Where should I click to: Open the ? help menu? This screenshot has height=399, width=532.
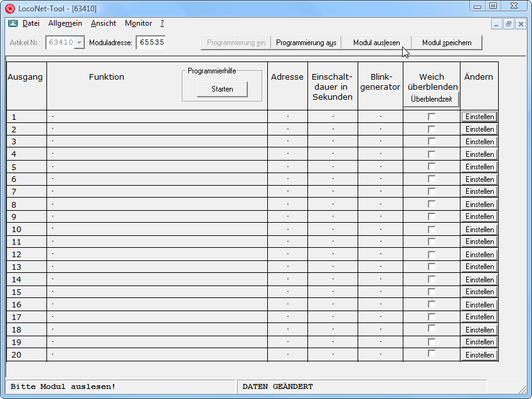pyautogui.click(x=162, y=23)
